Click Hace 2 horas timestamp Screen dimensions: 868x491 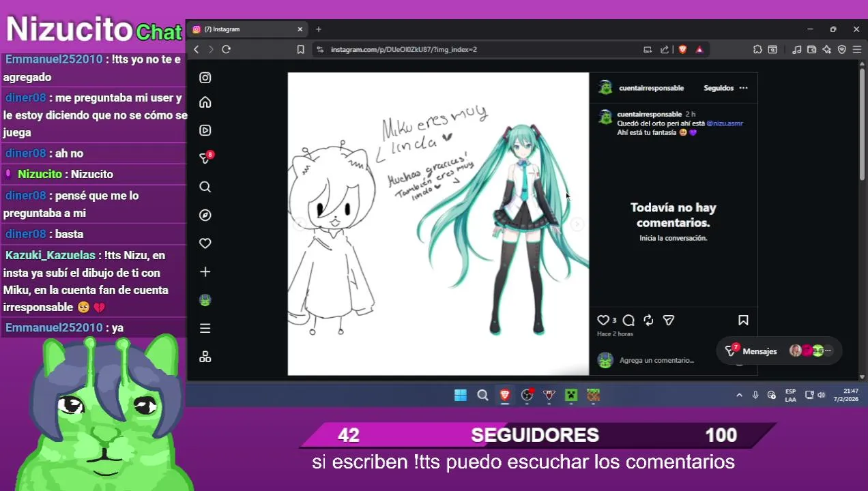615,334
